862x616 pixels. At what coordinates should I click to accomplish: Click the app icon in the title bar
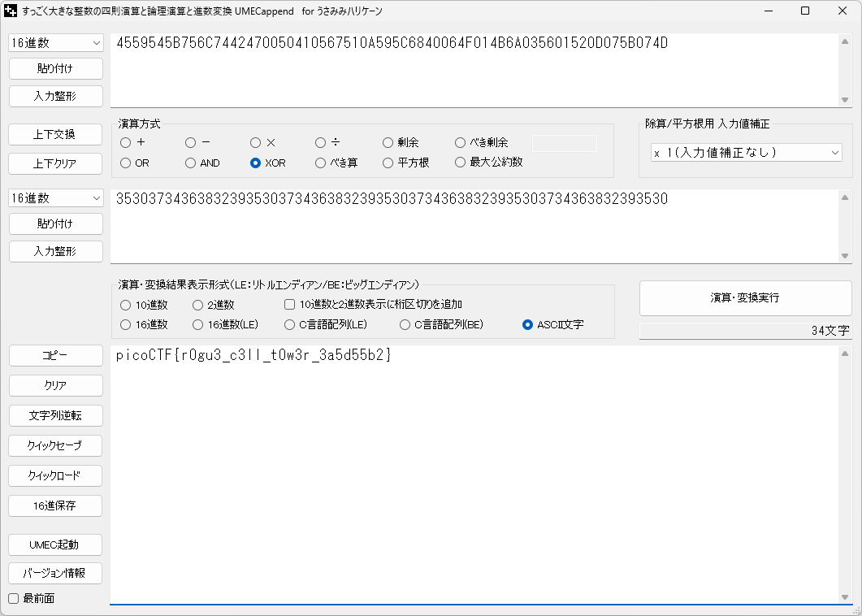point(11,11)
